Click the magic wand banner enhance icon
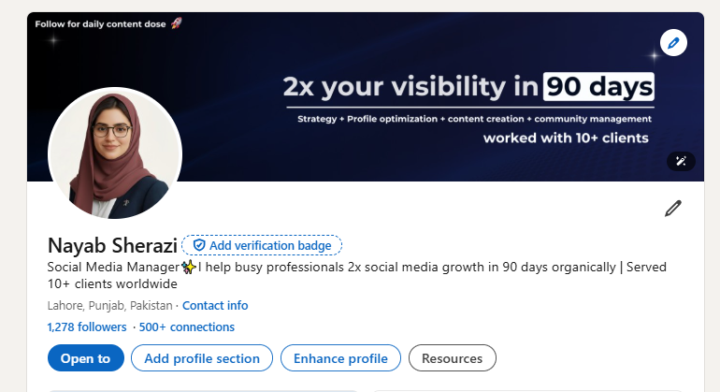This screenshot has width=720, height=392. [x=681, y=161]
